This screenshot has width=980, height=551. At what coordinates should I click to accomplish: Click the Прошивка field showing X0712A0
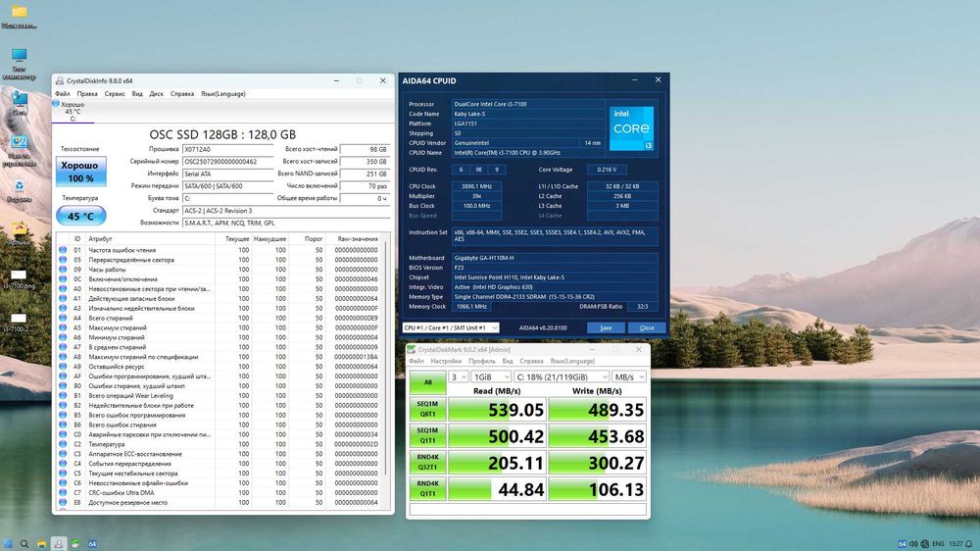pyautogui.click(x=227, y=149)
